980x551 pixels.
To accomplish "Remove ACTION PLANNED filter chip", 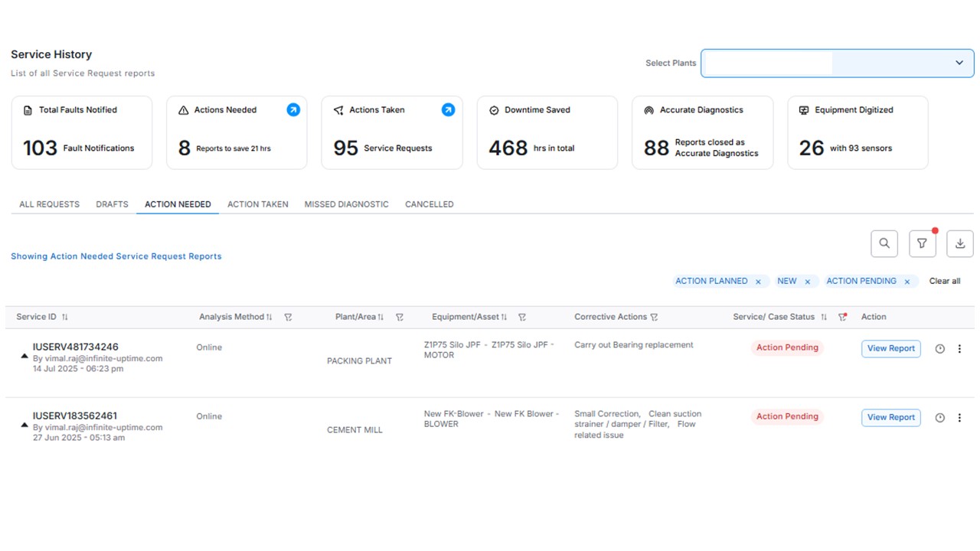I will 758,282.
